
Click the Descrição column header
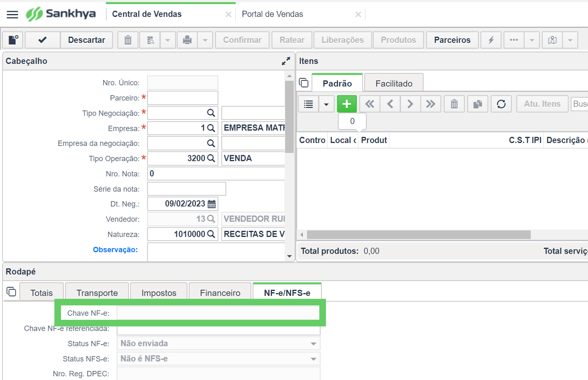pyautogui.click(x=566, y=140)
